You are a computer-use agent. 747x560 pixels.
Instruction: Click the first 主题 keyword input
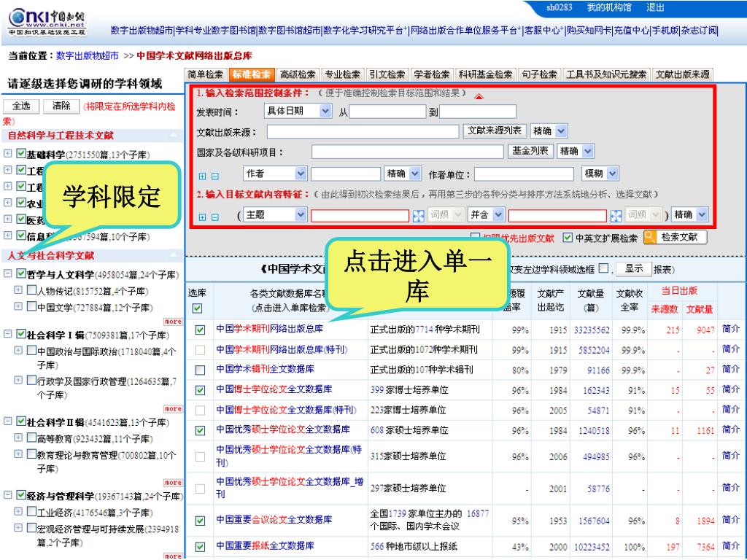pos(360,216)
